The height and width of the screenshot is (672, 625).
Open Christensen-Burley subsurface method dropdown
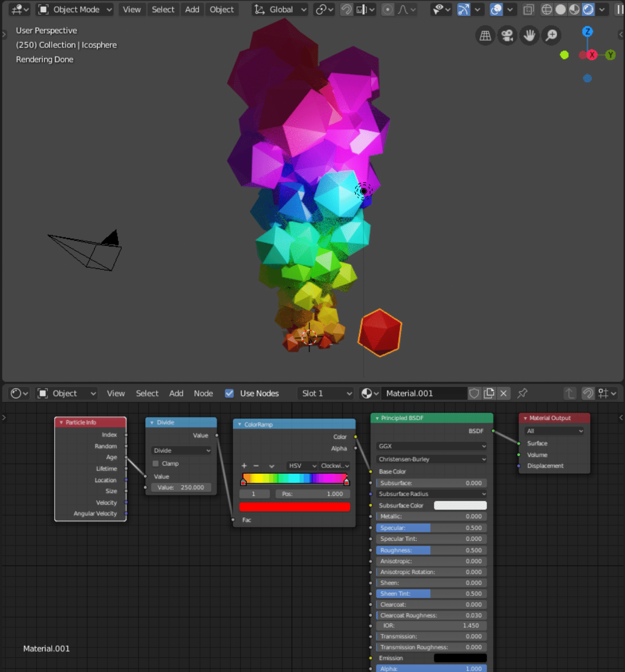[x=432, y=459]
